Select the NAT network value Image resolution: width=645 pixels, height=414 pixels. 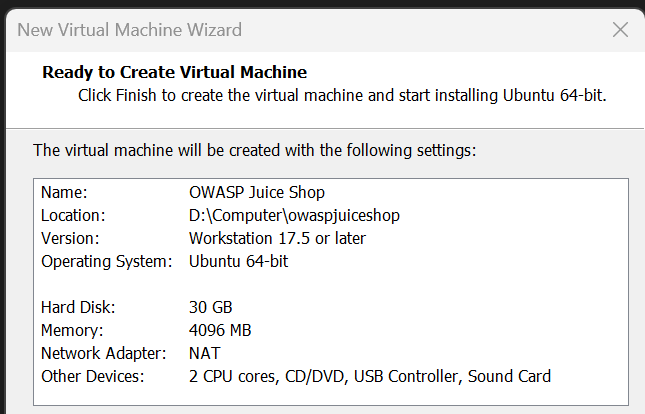pyautogui.click(x=204, y=353)
